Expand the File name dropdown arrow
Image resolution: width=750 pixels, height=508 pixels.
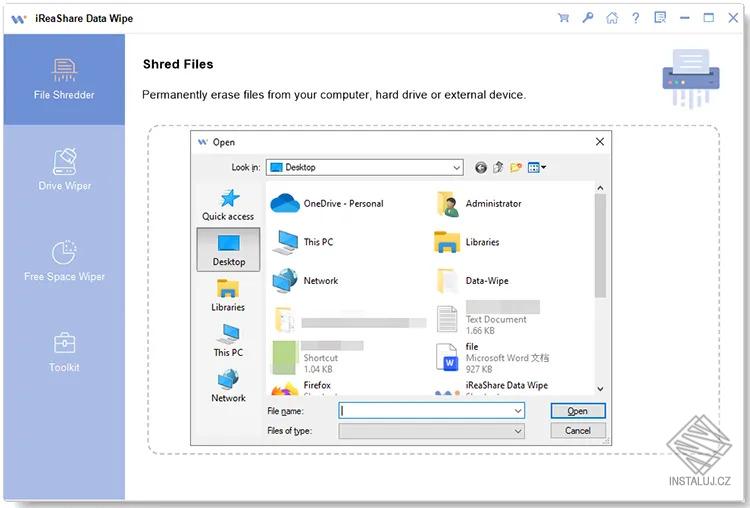click(518, 411)
